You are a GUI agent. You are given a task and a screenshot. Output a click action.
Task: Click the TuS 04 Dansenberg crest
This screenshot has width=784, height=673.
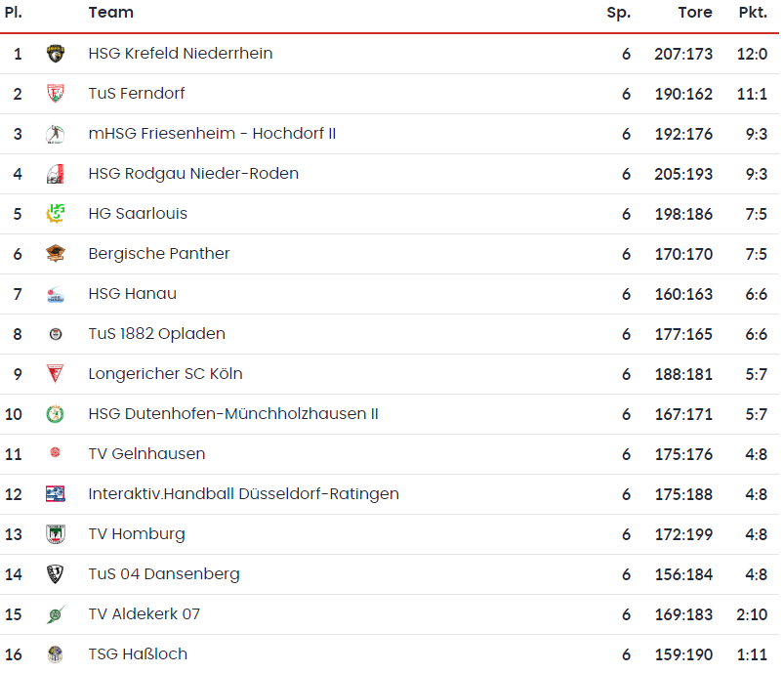pos(56,574)
